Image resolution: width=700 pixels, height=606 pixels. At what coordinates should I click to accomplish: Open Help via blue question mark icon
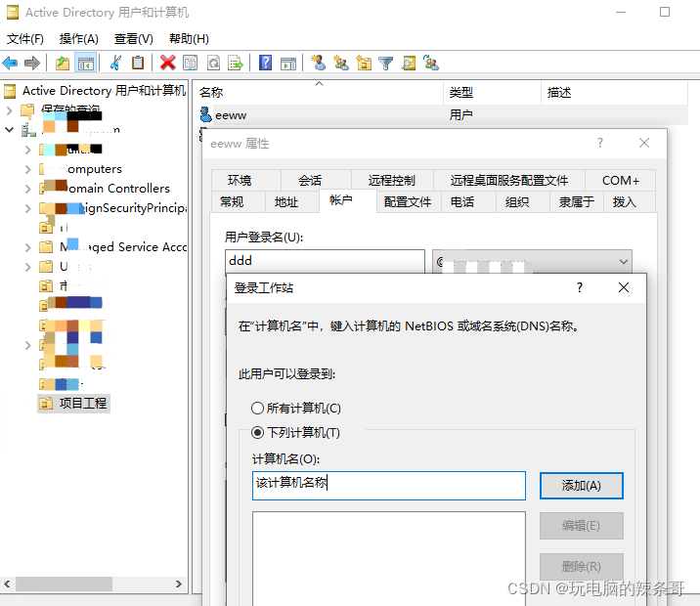pos(265,63)
